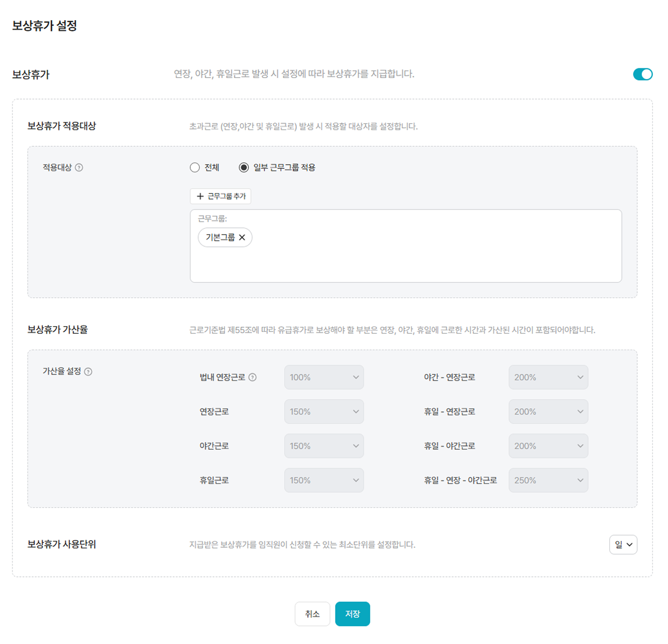
Task: Remove the 기본그룹 tag with its X
Action: (242, 237)
